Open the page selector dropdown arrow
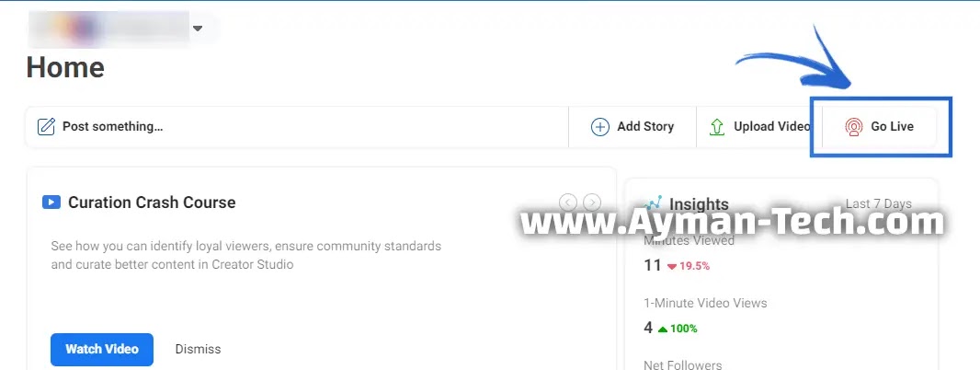 click(198, 29)
